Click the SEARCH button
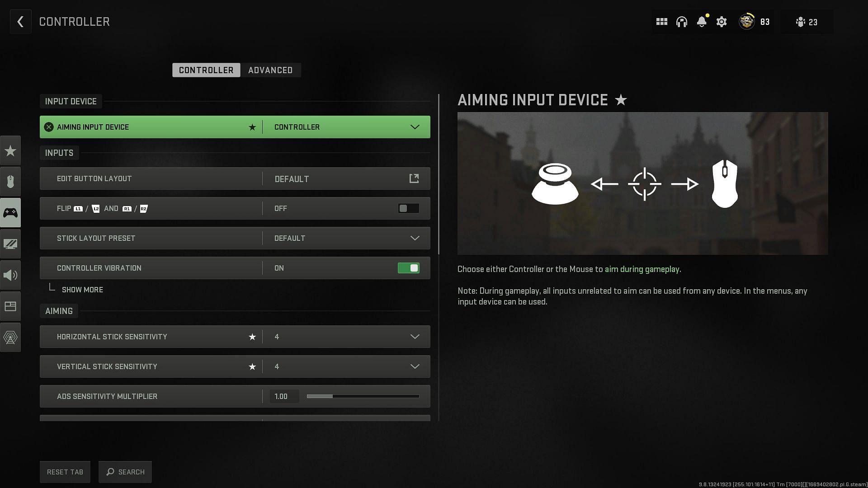This screenshot has width=868, height=488. click(x=125, y=472)
